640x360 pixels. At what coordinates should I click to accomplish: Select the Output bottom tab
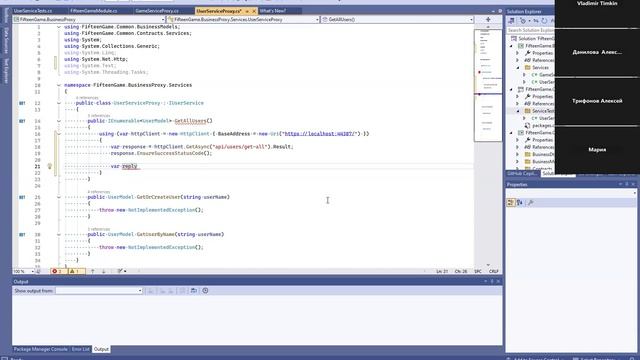[101, 349]
